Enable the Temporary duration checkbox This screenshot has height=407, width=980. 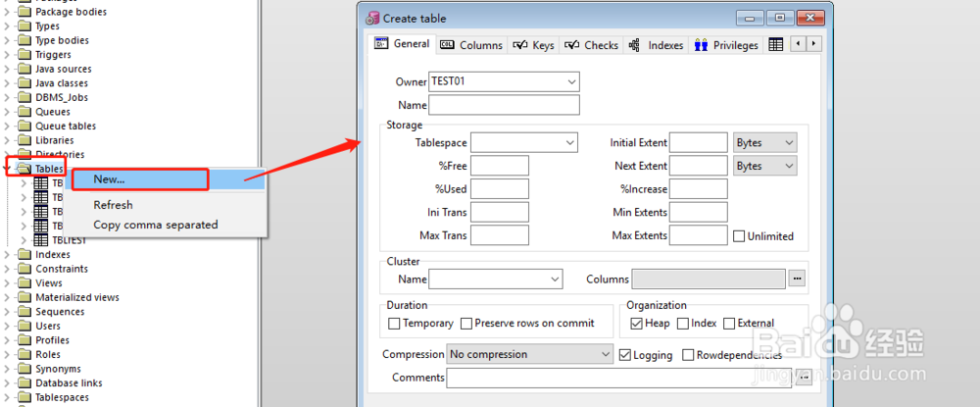(394, 324)
